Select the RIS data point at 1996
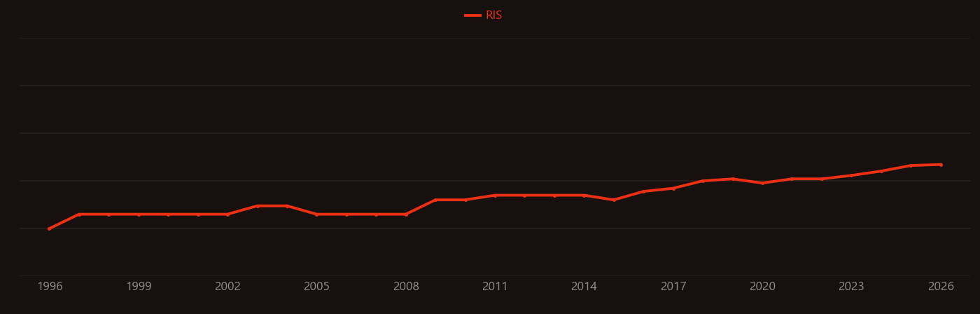 tap(49, 228)
